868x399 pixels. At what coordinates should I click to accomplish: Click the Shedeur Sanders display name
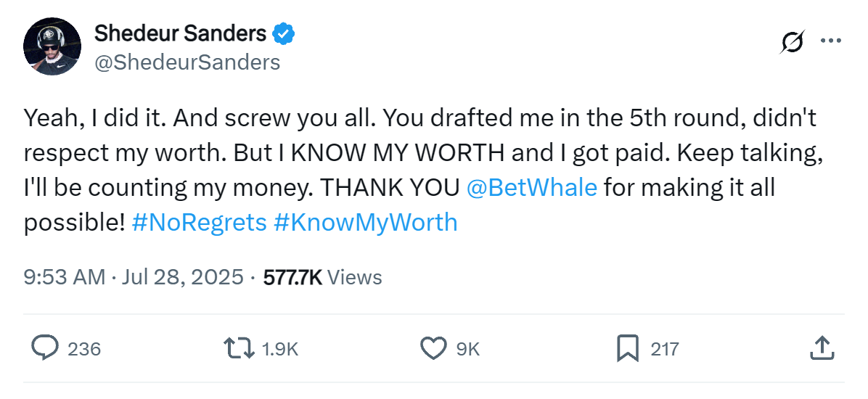point(180,33)
